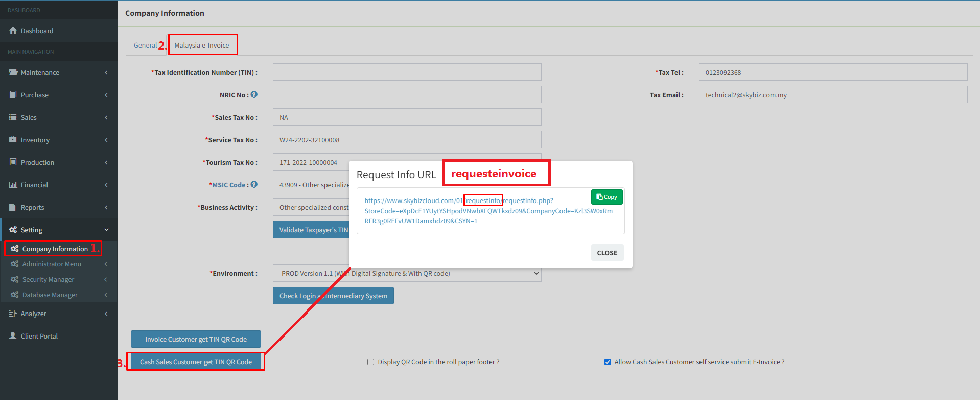Switch to the General tab

coord(145,46)
